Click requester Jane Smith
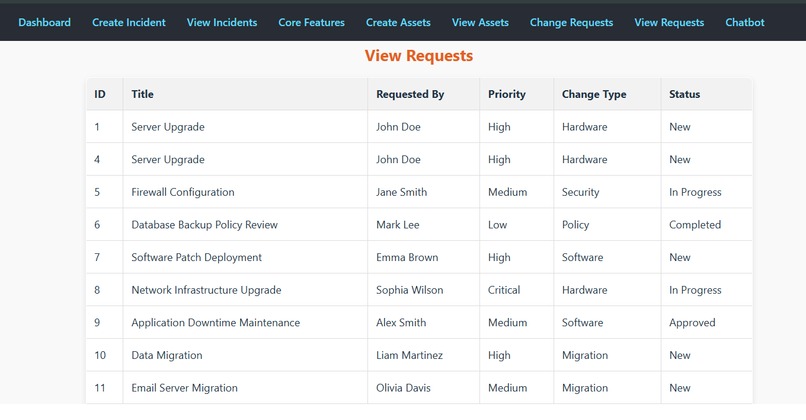 point(401,192)
